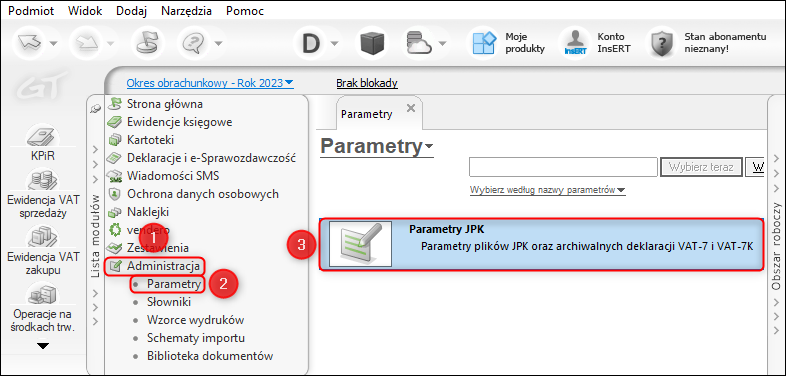
Task: Click the Brak blokady link
Action: (x=367, y=83)
